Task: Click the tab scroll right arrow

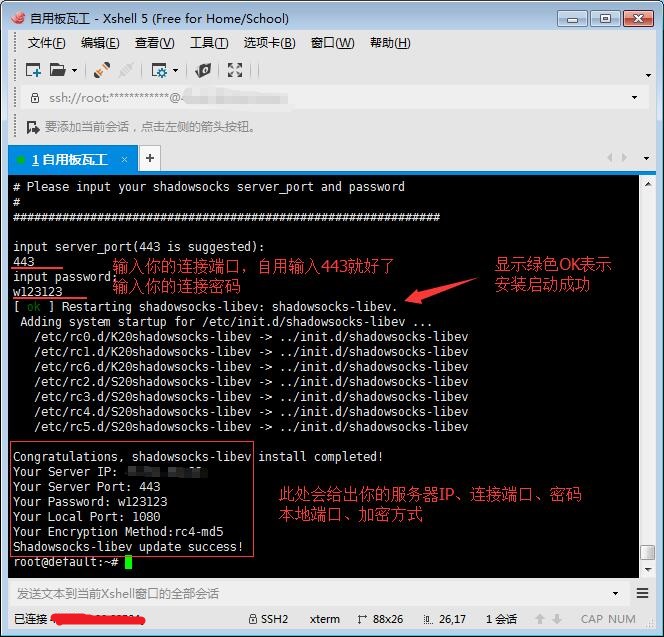Action: coord(624,158)
